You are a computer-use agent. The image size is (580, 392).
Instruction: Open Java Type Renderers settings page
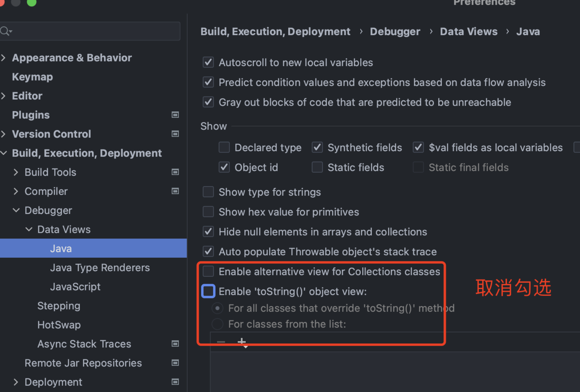(x=100, y=268)
